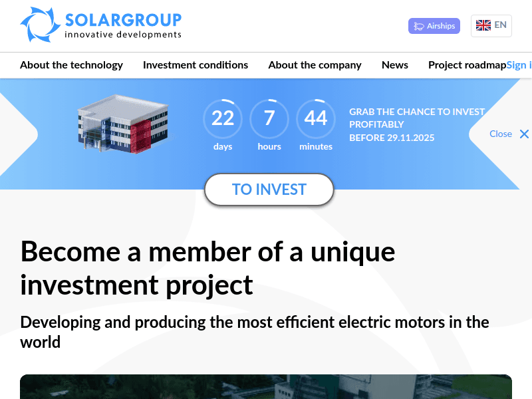Image resolution: width=532 pixels, height=399 pixels.
Task: Go to Investment conditions
Action: click(196, 65)
